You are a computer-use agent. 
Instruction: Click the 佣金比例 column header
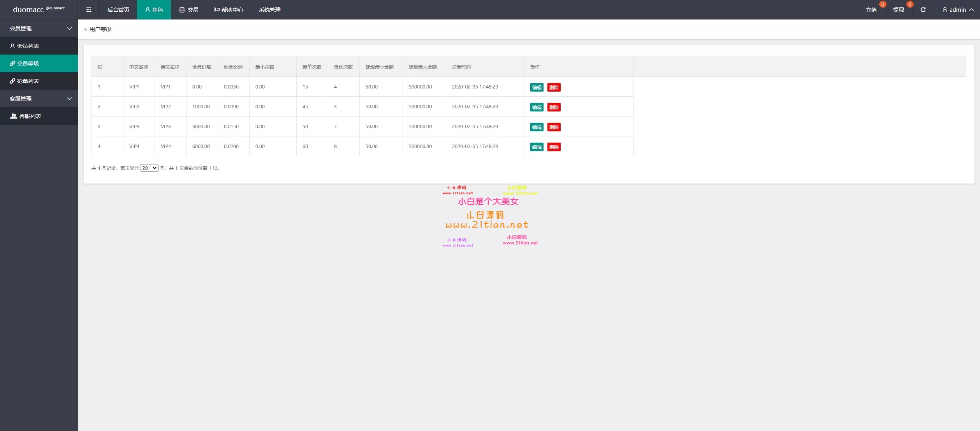[233, 67]
